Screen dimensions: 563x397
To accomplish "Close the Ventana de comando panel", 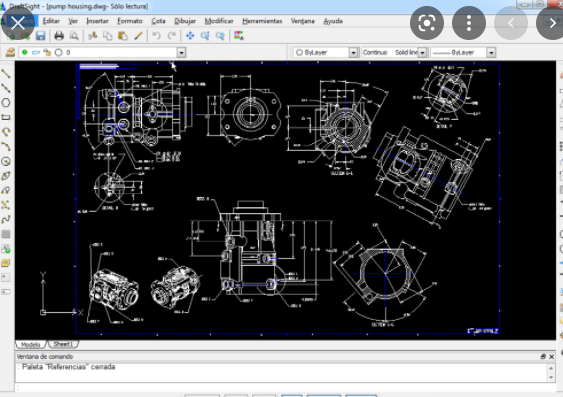I will coord(552,356).
